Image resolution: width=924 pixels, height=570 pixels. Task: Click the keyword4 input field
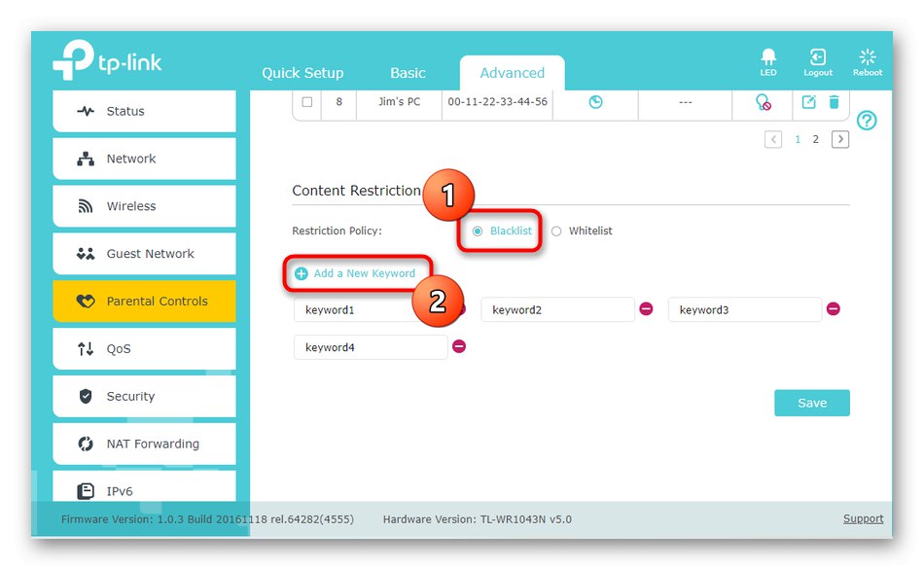tap(371, 347)
